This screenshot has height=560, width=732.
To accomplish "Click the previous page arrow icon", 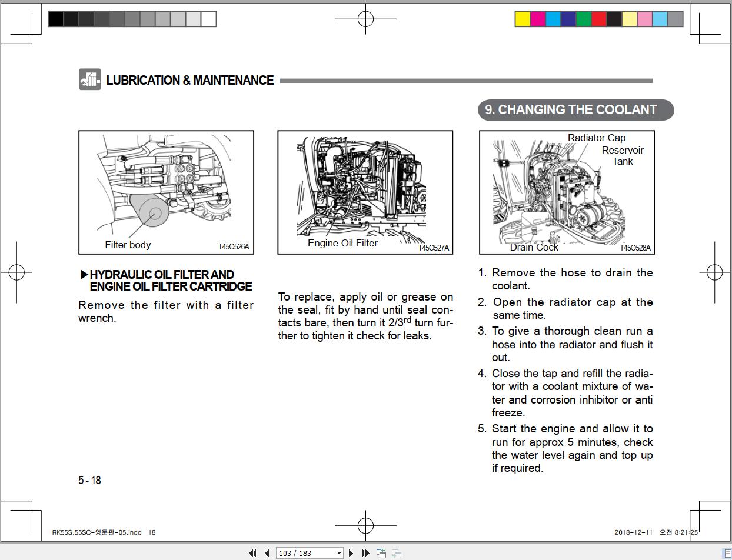I will click(x=268, y=553).
